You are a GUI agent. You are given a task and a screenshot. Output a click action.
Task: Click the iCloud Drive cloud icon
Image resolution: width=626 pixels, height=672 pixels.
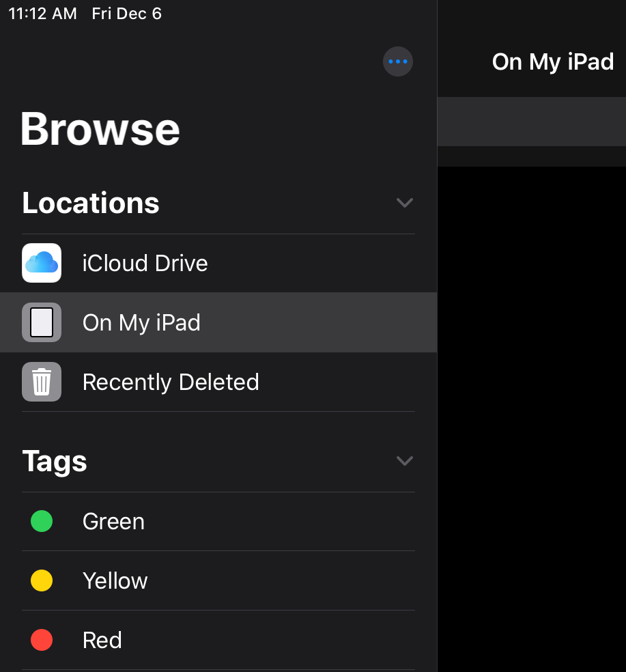[42, 263]
